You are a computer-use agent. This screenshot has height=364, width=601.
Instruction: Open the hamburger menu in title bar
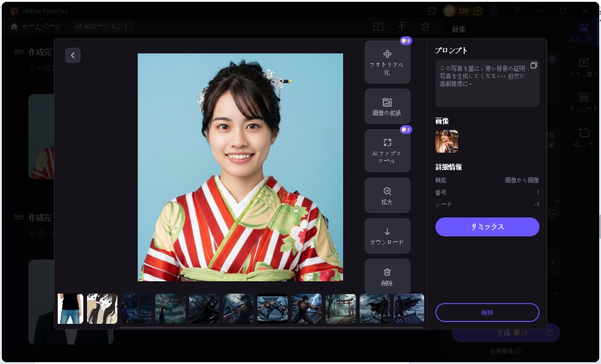517,11
